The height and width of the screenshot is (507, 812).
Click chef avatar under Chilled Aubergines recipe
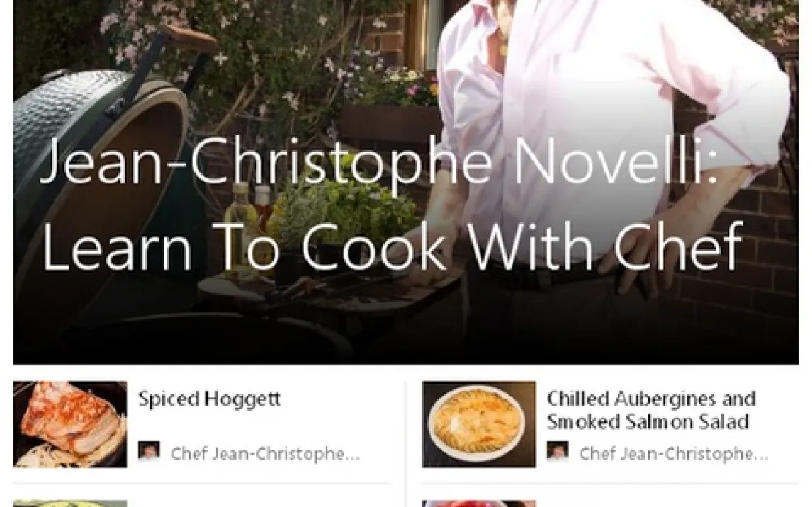[x=558, y=451]
